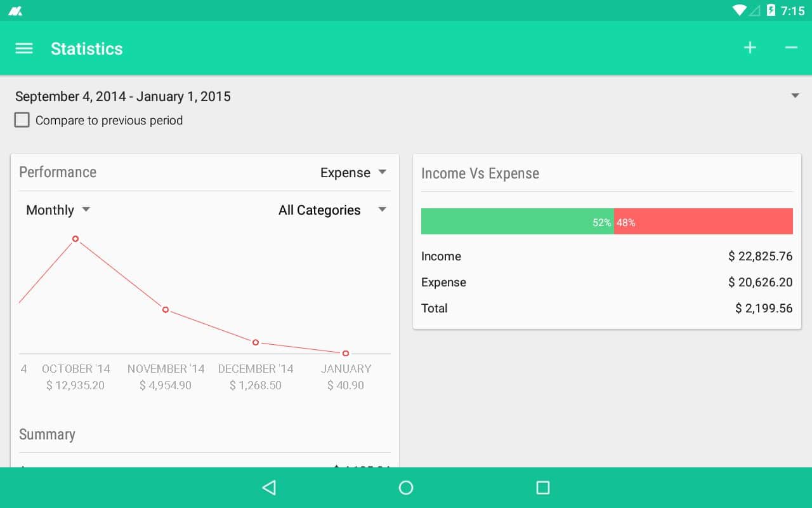
Task: Tap the Income amount row
Action: point(606,257)
